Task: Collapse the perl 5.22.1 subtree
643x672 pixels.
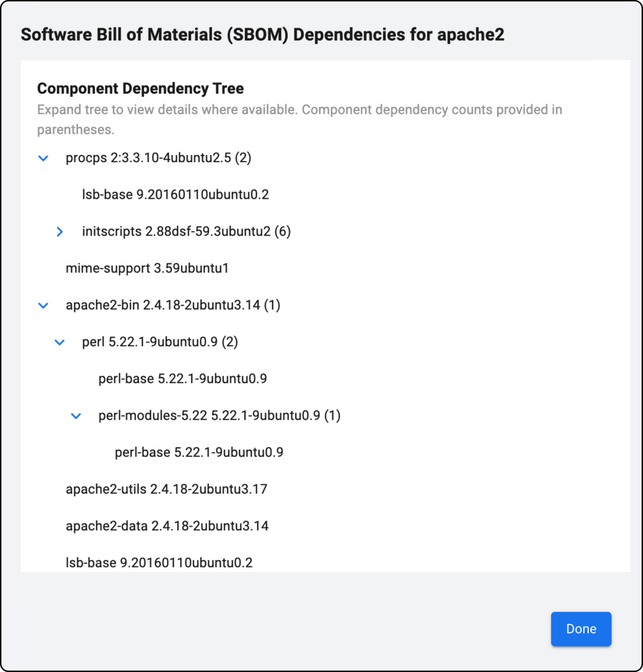Action: point(59,342)
